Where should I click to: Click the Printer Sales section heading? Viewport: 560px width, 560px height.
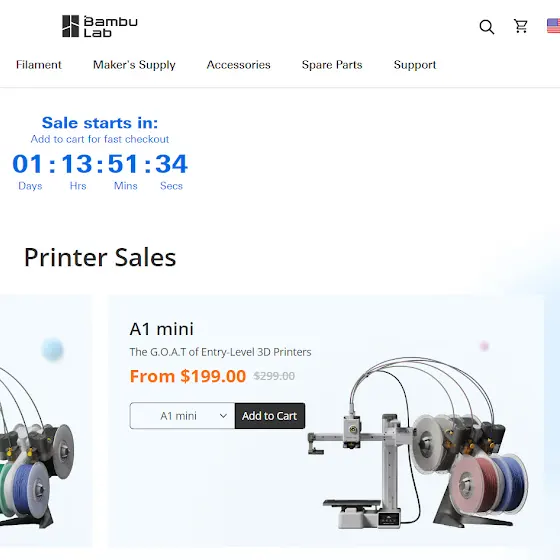click(x=100, y=257)
